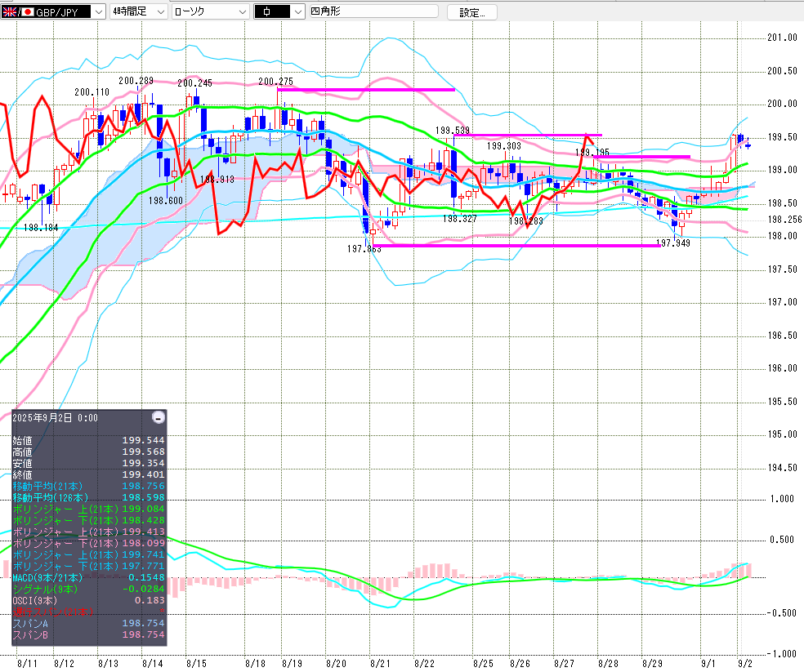Click the スパンB label
804x672 pixels.
coord(30,634)
